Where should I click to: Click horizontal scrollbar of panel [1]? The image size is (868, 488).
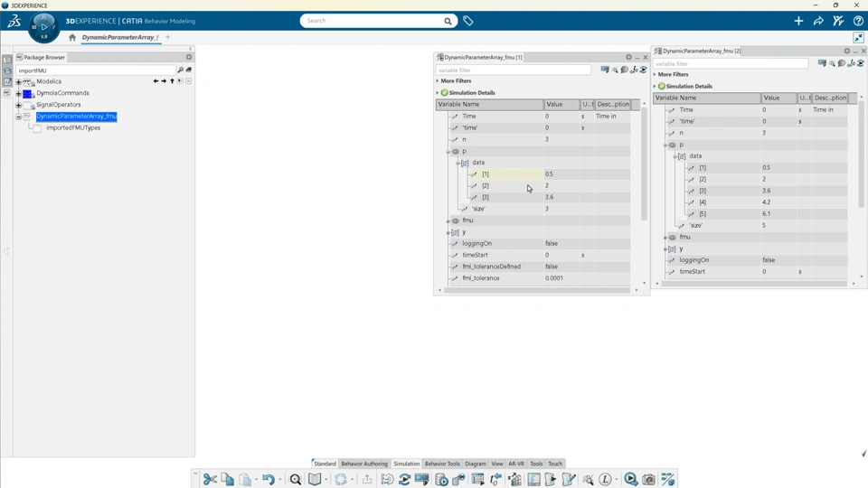click(537, 290)
